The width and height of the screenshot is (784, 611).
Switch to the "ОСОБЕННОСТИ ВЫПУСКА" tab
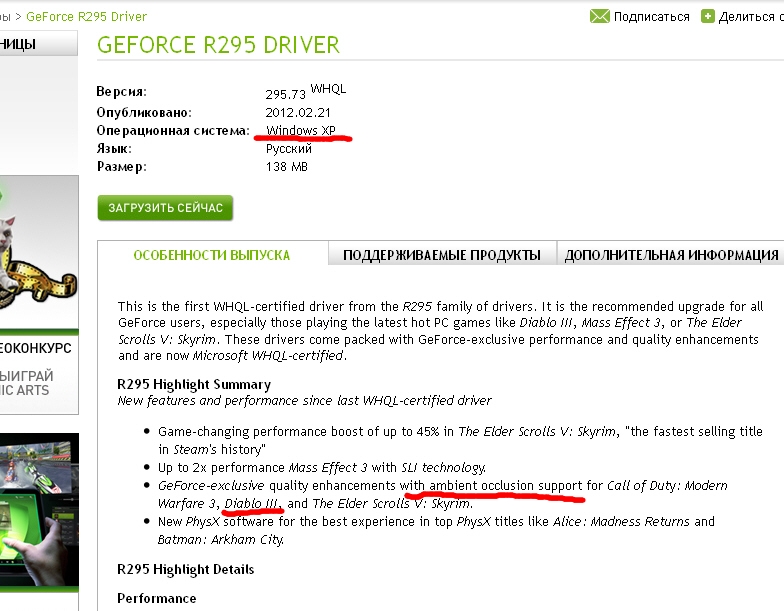(x=212, y=255)
